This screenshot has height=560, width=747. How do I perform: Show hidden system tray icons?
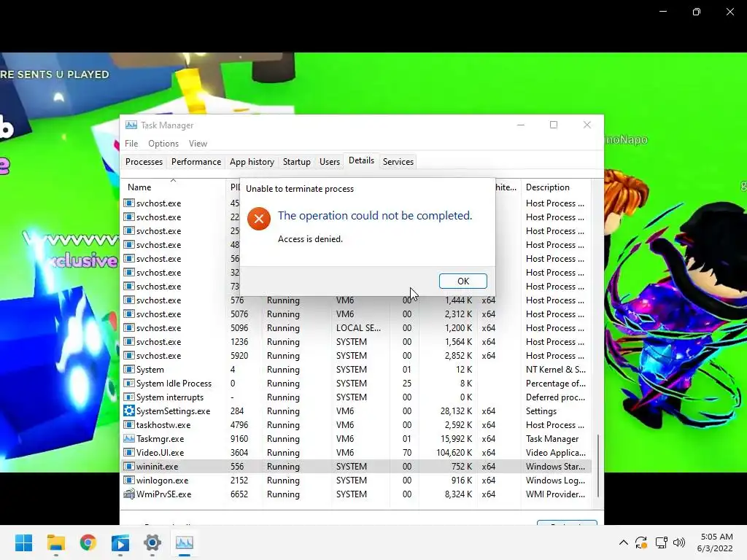pyautogui.click(x=623, y=542)
